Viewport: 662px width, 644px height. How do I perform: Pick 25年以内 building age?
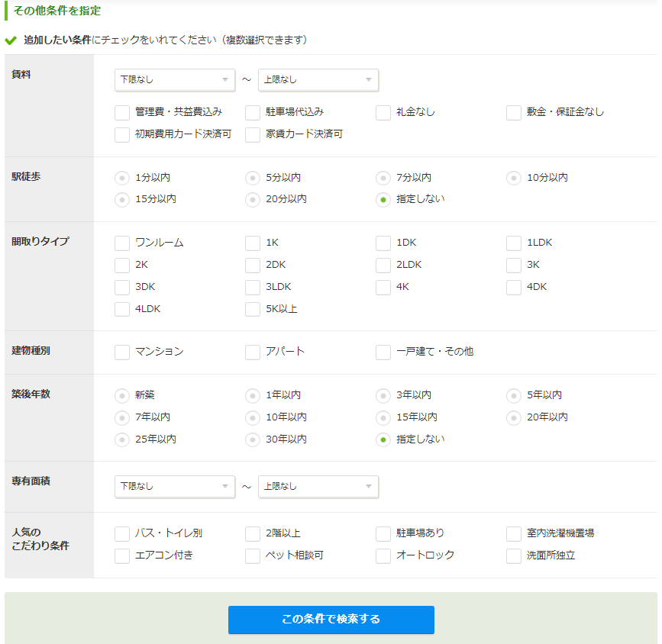pos(122,440)
